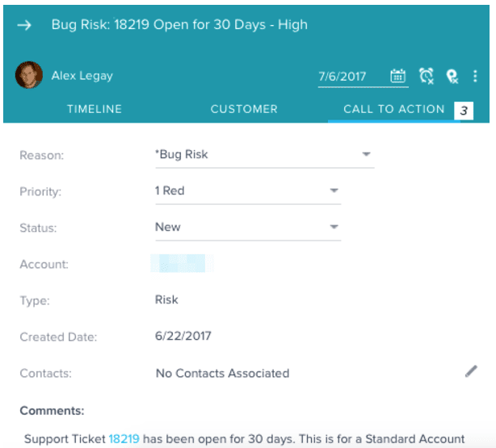Open the Customer tab
The width and height of the screenshot is (496, 448).
click(244, 109)
